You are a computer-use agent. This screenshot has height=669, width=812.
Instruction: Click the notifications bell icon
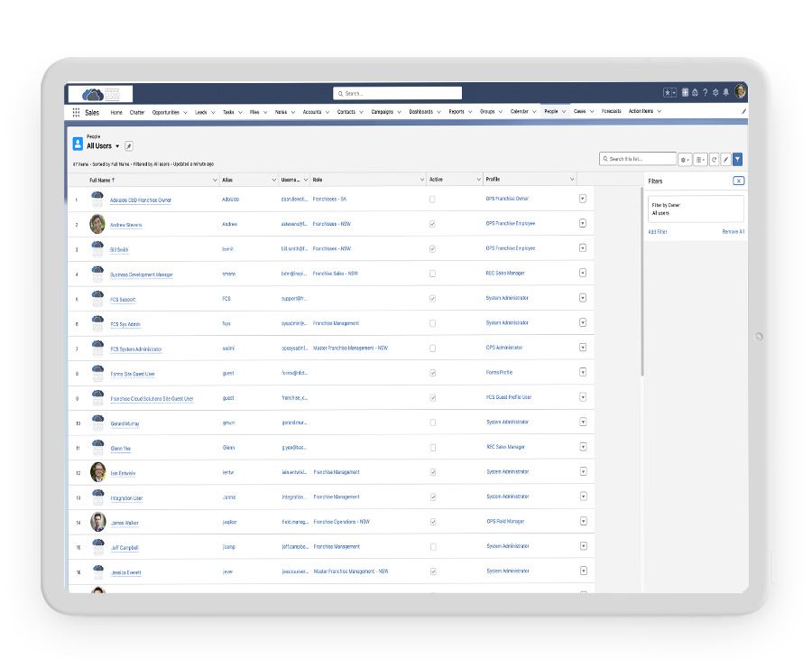click(725, 92)
